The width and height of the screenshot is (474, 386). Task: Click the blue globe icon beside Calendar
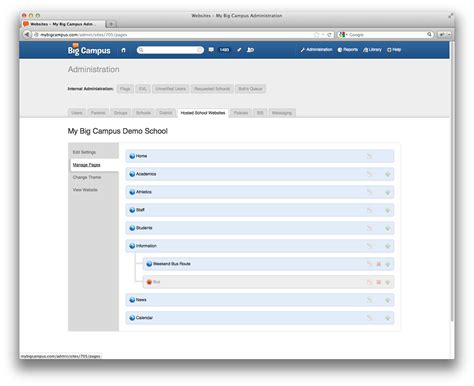(132, 318)
